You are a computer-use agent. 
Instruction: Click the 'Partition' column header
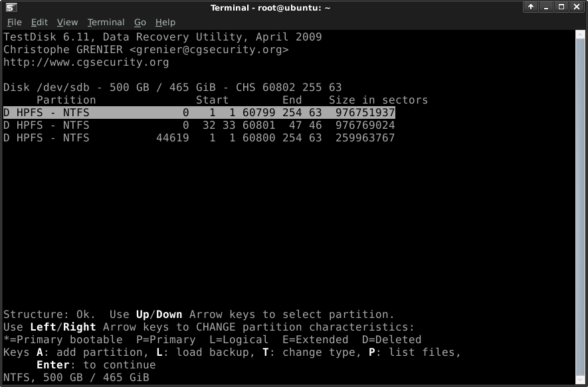(66, 100)
